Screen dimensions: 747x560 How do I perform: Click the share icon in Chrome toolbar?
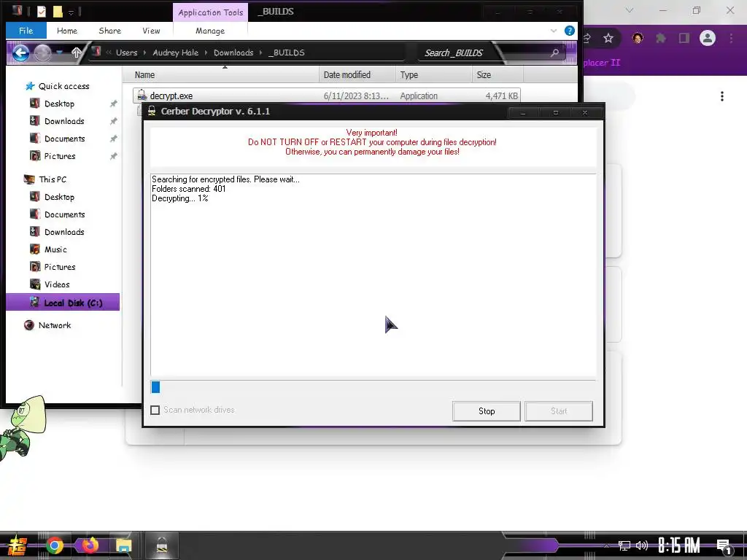click(587, 38)
